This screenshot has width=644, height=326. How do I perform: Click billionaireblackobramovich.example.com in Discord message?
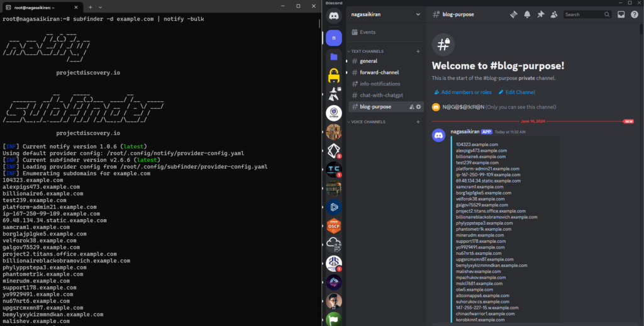(x=497, y=217)
